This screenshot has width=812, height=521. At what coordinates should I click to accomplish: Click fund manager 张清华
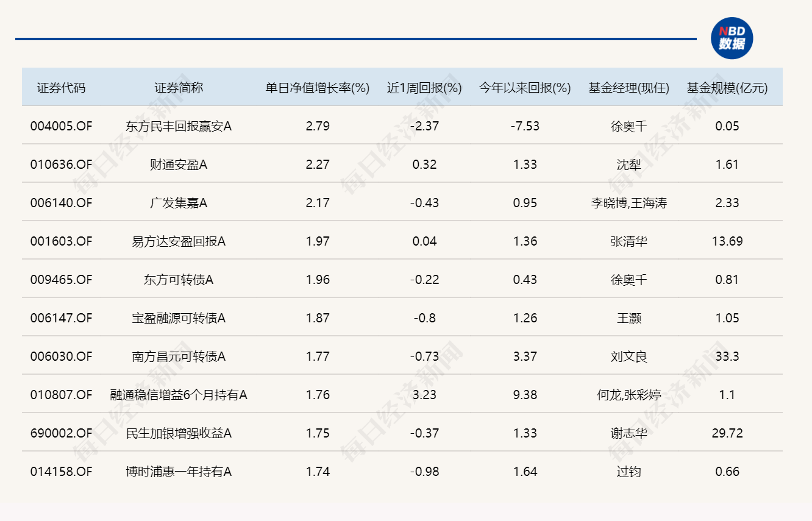[629, 242]
